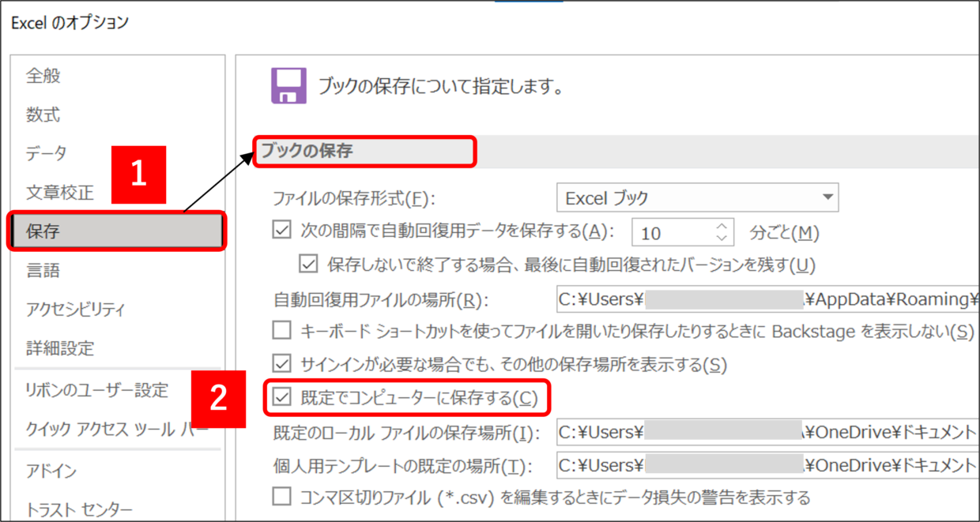Increase the AutoRecover minutes with up arrow
The height and width of the screenshot is (522, 980).
tap(720, 227)
